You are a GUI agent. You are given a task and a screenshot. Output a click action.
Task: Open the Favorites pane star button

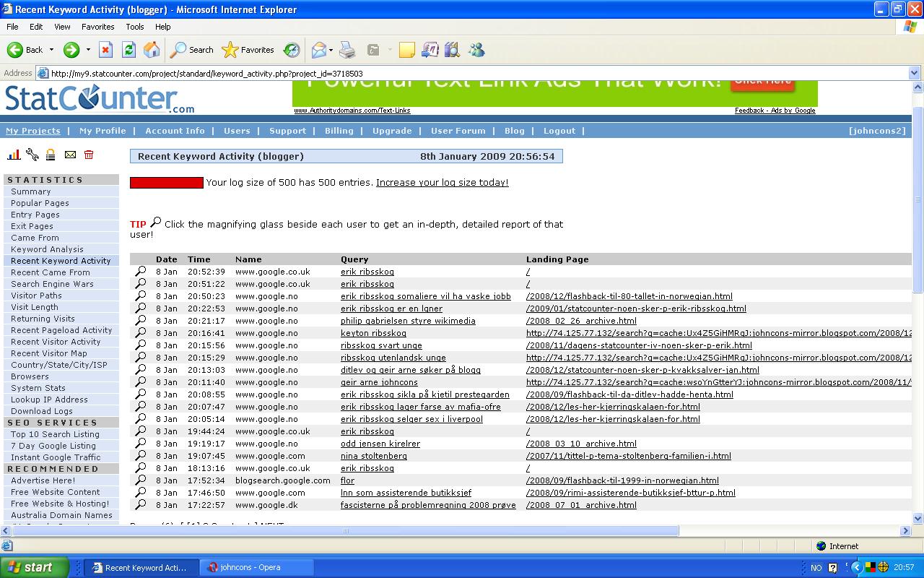click(248, 50)
